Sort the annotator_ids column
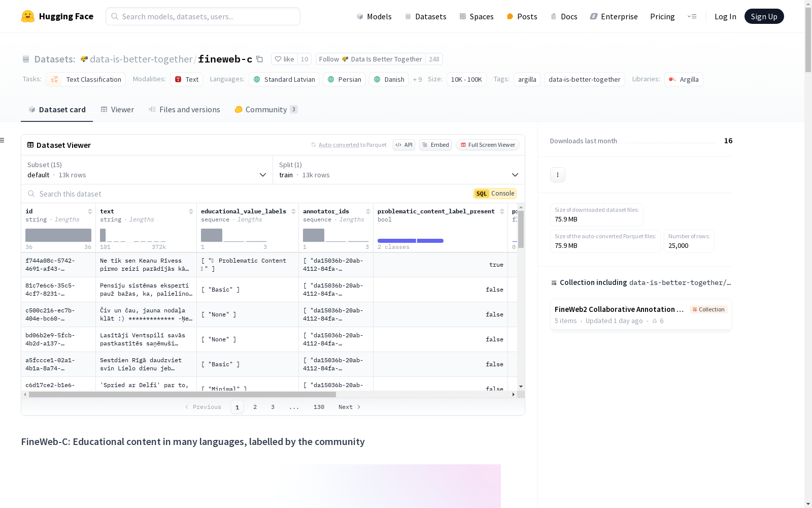The width and height of the screenshot is (812, 508). click(368, 211)
